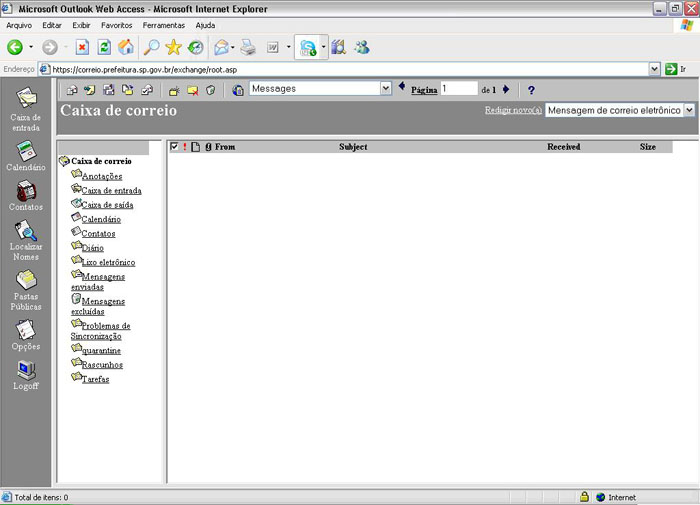Click the empty deleted items bin icon
Screen dimensions: 700x505
[x=211, y=91]
